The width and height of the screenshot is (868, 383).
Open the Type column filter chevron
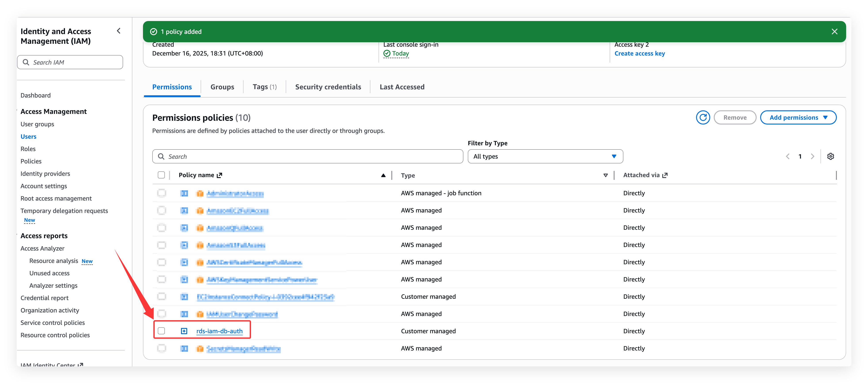point(605,175)
